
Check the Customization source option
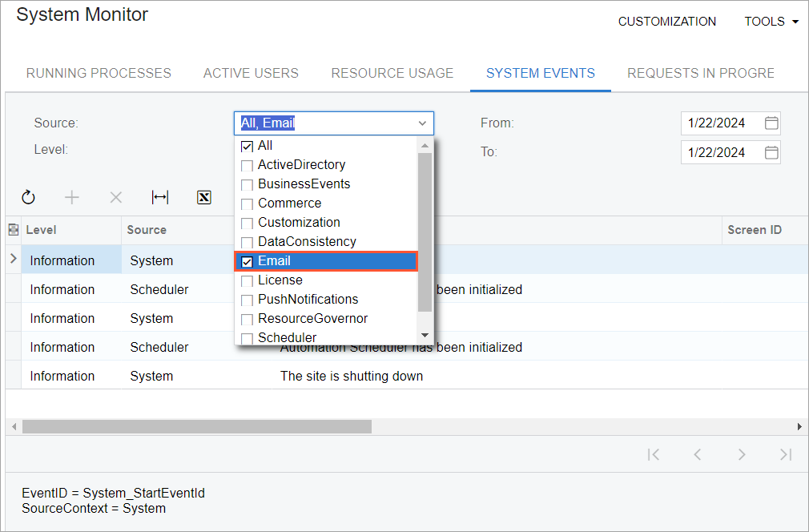coord(248,223)
